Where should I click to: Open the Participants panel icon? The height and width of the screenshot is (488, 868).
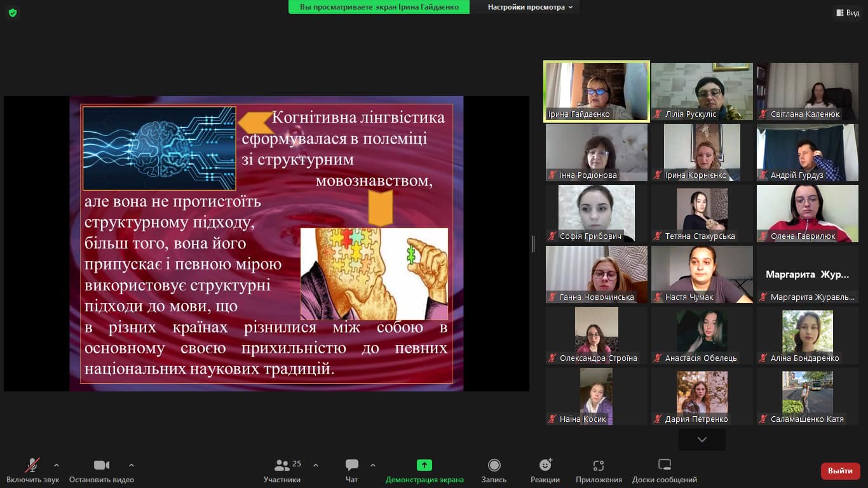pyautogui.click(x=282, y=466)
